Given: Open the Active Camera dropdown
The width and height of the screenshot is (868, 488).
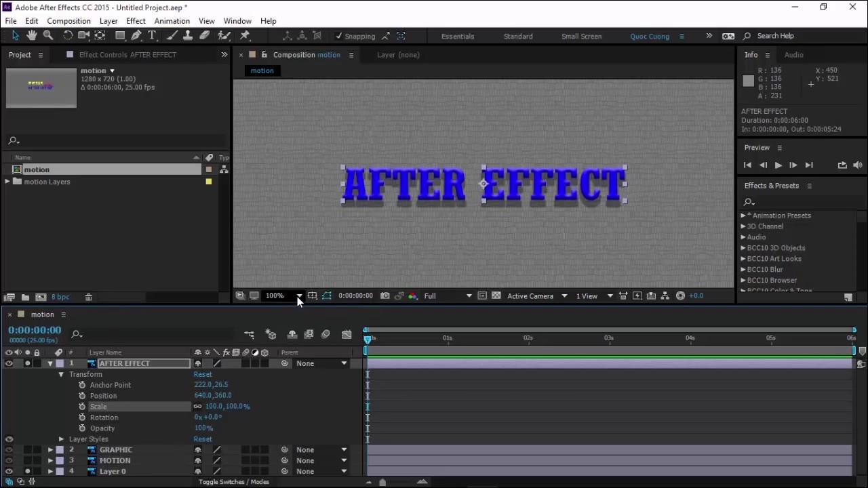Looking at the screenshot, I should pos(537,296).
